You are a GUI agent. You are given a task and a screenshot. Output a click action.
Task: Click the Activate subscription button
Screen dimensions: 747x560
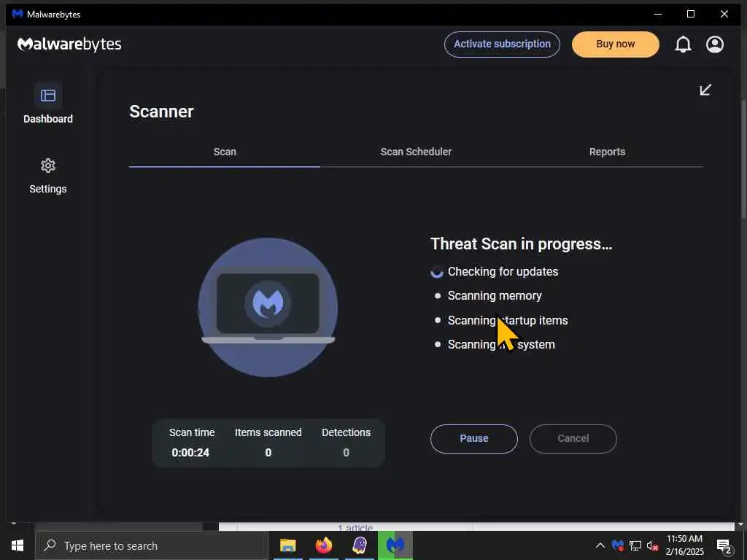click(502, 44)
